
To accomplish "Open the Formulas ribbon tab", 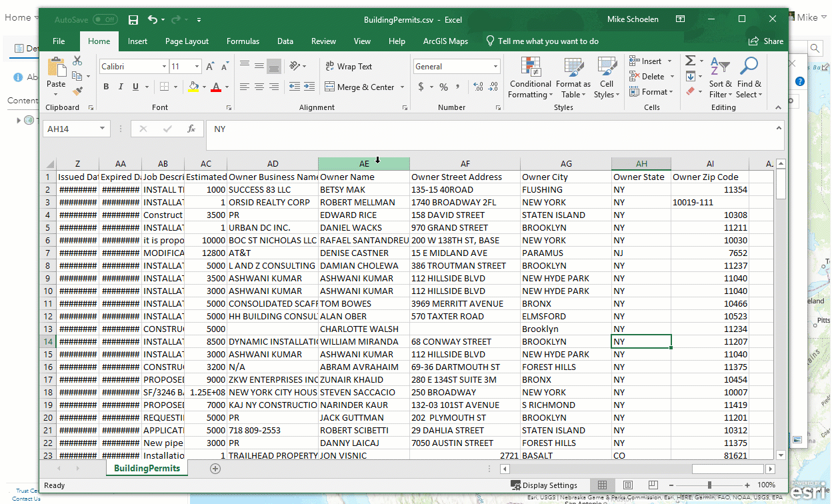I will 243,41.
